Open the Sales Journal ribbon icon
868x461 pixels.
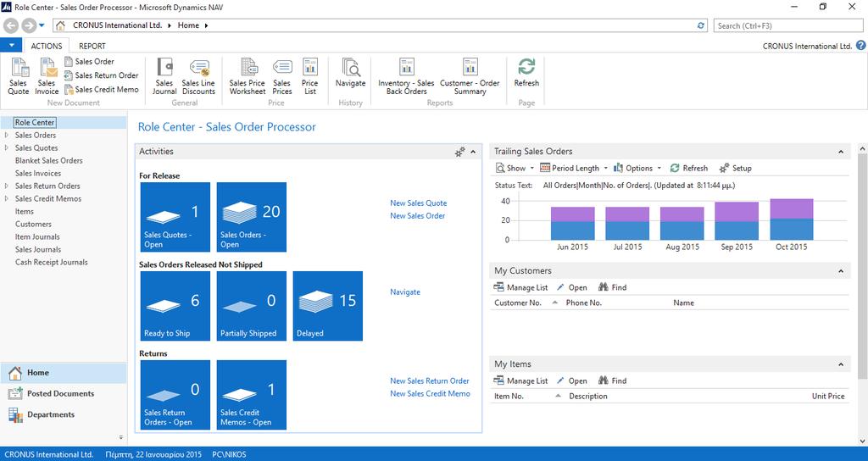point(164,75)
